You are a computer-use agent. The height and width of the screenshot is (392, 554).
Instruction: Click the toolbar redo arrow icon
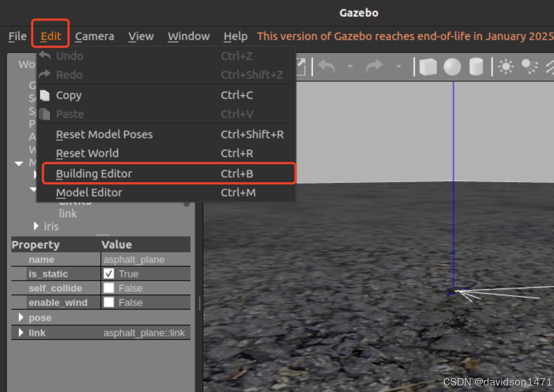pos(374,67)
